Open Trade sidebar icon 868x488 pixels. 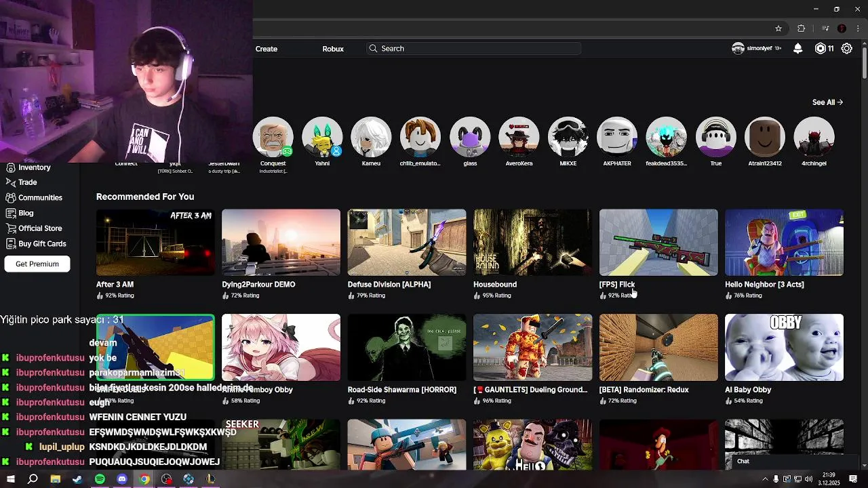click(x=10, y=182)
